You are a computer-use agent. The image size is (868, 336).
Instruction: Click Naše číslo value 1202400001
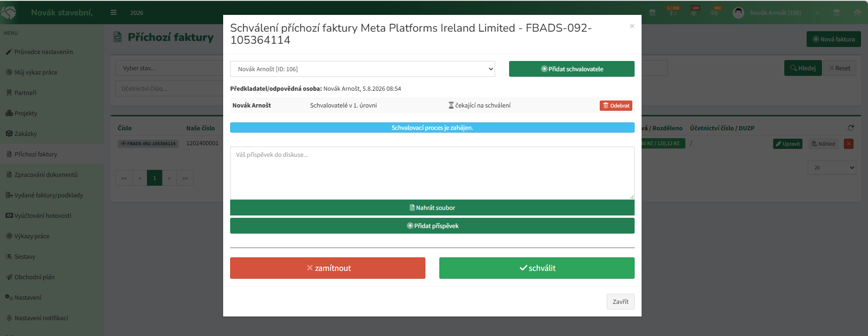pyautogui.click(x=202, y=143)
